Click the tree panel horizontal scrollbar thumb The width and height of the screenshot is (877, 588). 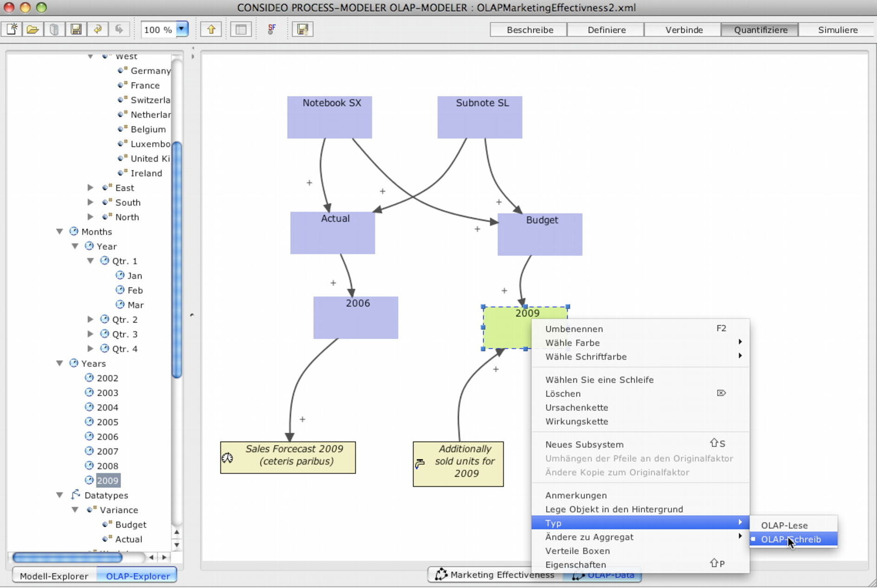coord(67,557)
